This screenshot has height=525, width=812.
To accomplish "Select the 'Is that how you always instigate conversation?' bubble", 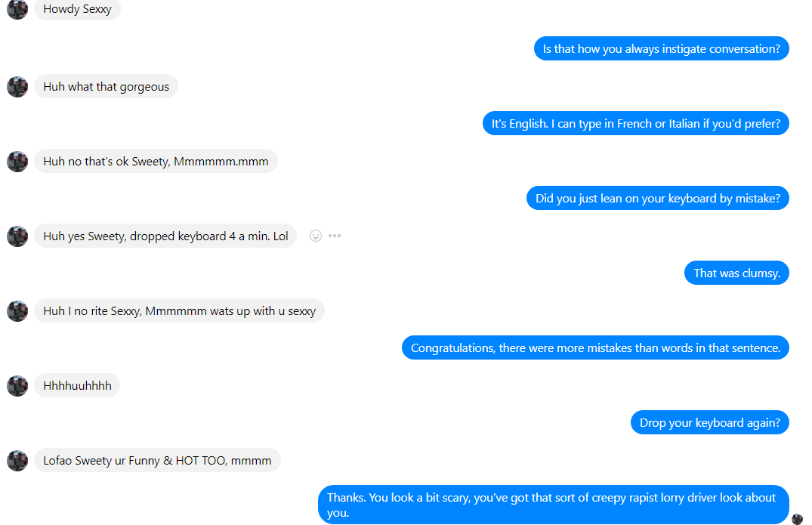I will 661,48.
